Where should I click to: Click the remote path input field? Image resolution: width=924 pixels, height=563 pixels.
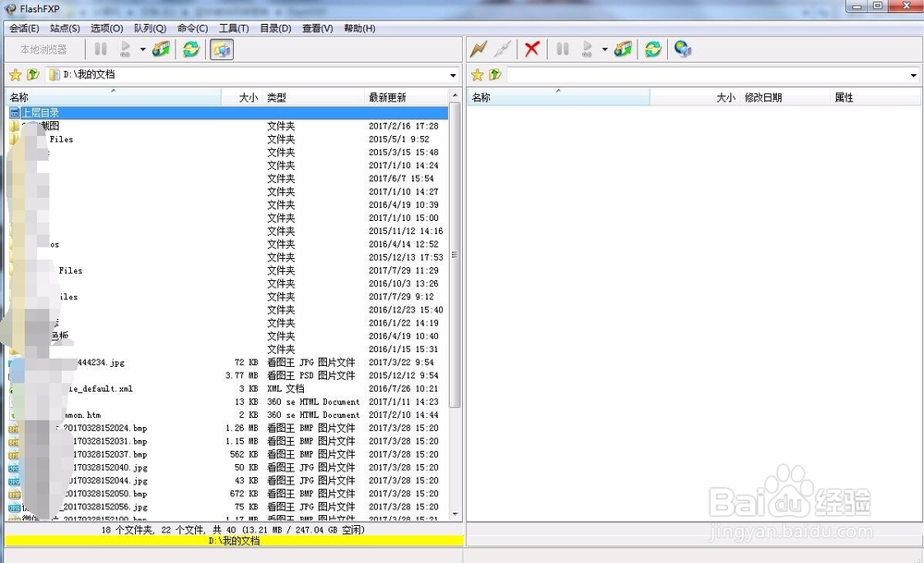pos(707,76)
